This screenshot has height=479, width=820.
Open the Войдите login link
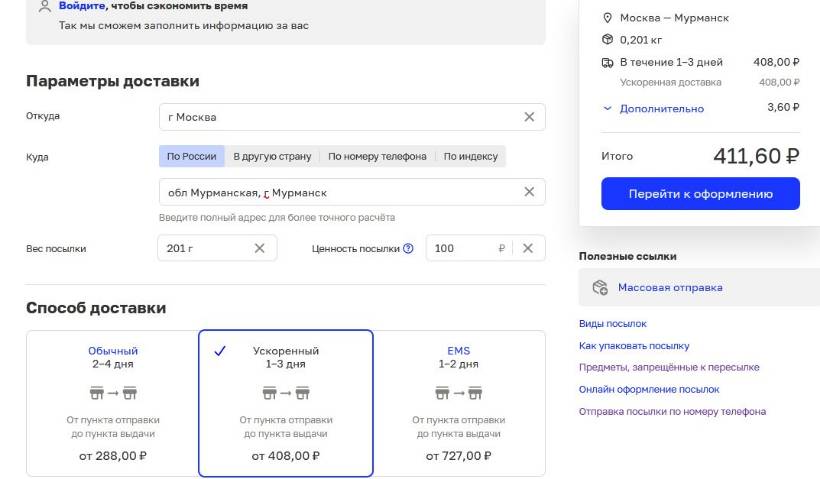82,6
